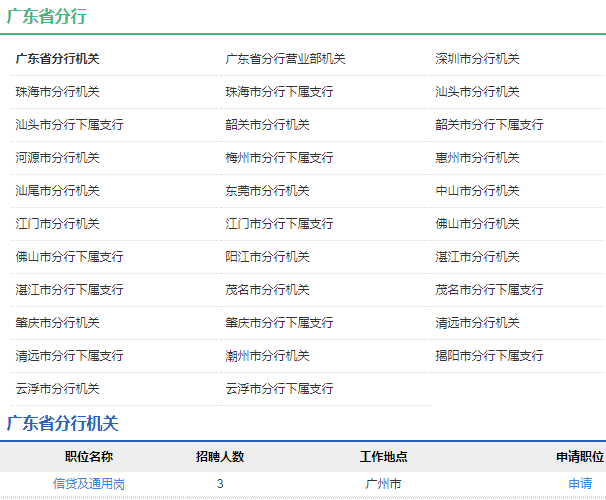Open 惠州市分行机关 listing
606x500 pixels.
tap(477, 158)
